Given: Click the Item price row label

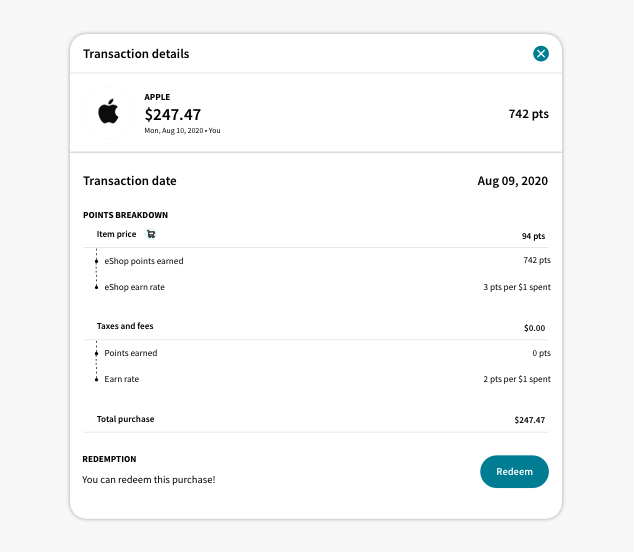Looking at the screenshot, I should click(x=116, y=234).
